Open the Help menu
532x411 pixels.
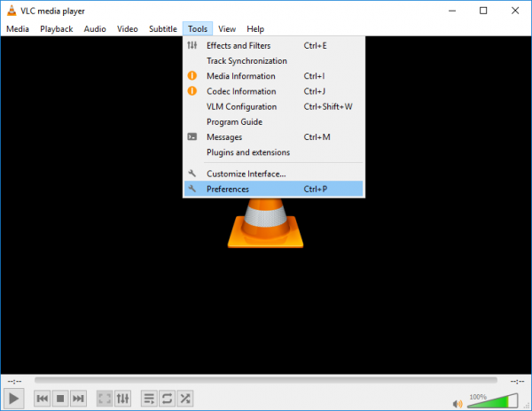tap(255, 29)
